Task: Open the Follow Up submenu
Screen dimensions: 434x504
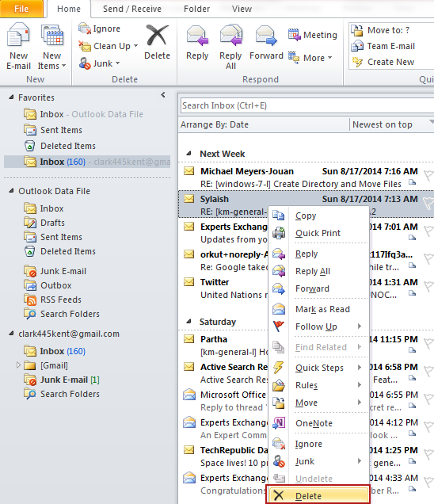Action: [318, 326]
